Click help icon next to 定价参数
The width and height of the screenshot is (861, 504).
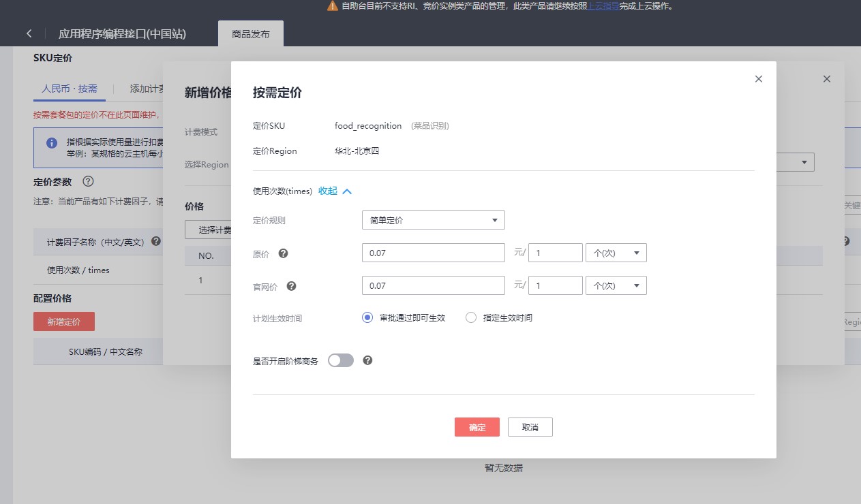[x=87, y=181]
